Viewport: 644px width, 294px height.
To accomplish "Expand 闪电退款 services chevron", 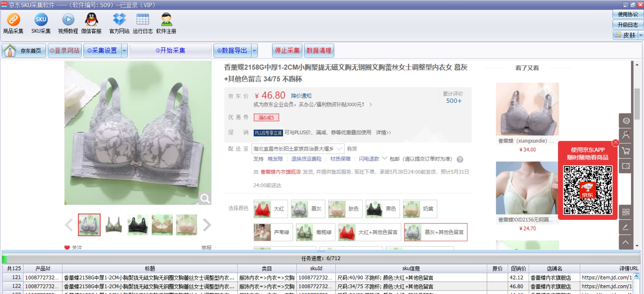I will [385, 158].
